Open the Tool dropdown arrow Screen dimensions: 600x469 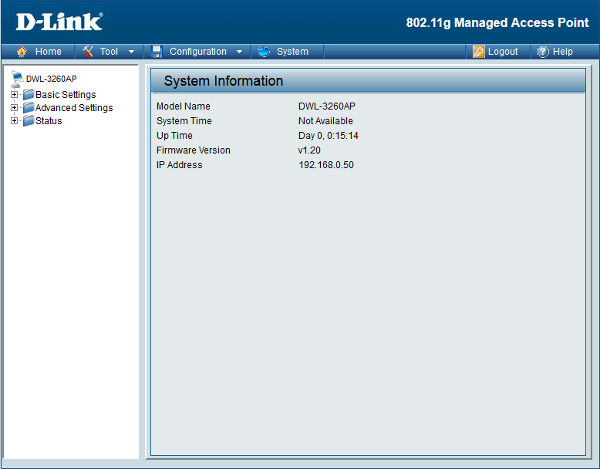tap(131, 52)
